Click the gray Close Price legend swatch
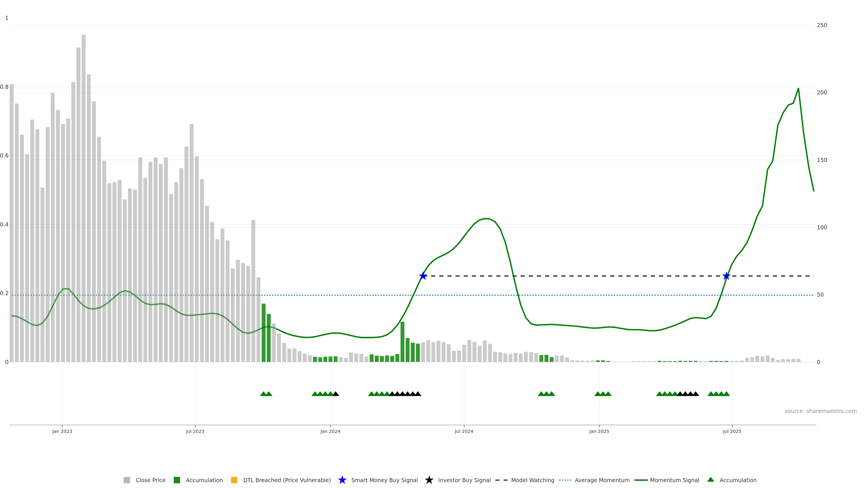The height and width of the screenshot is (488, 868). (x=127, y=480)
